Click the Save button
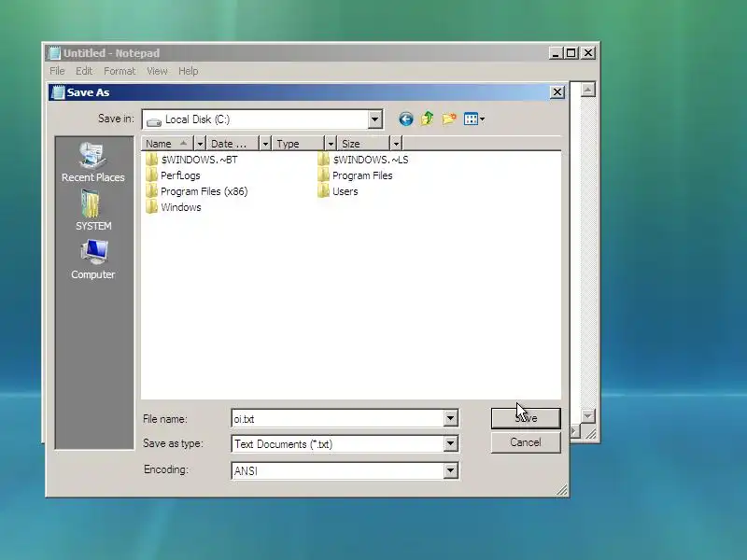This screenshot has height=560, width=747. (526, 418)
